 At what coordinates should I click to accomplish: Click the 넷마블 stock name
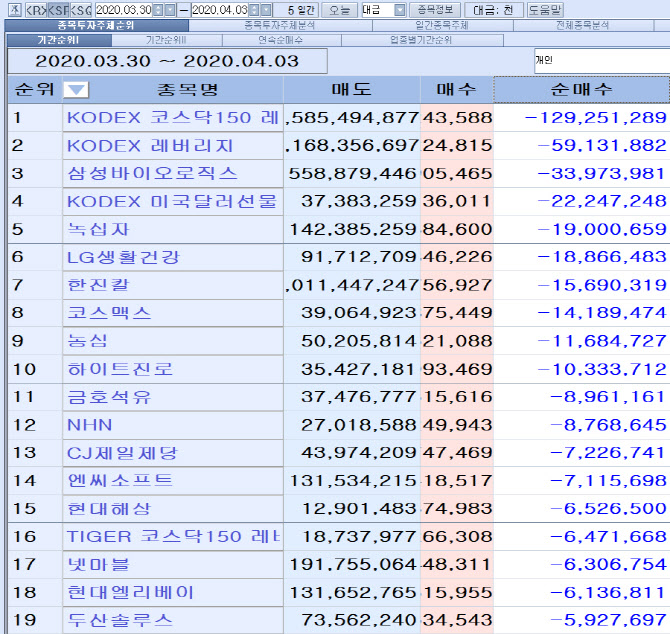click(x=98, y=565)
